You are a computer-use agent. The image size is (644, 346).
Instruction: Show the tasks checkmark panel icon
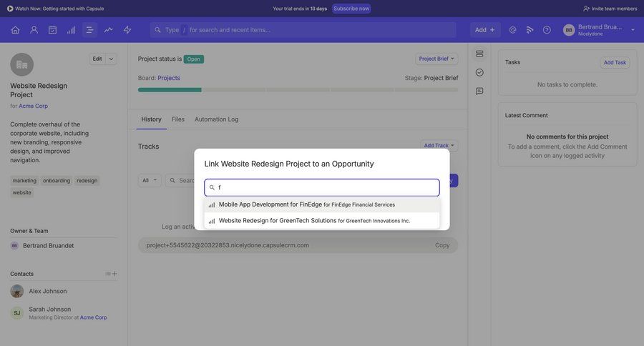click(479, 72)
